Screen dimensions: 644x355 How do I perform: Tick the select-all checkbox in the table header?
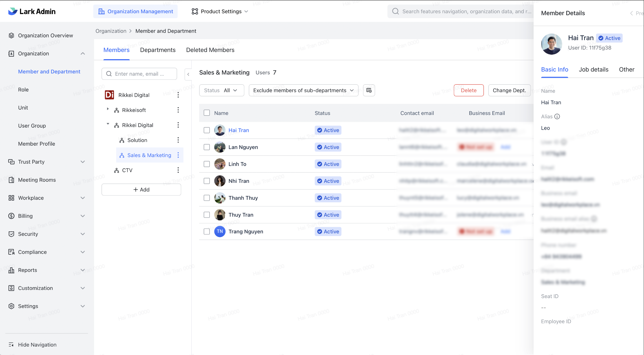[x=207, y=113]
